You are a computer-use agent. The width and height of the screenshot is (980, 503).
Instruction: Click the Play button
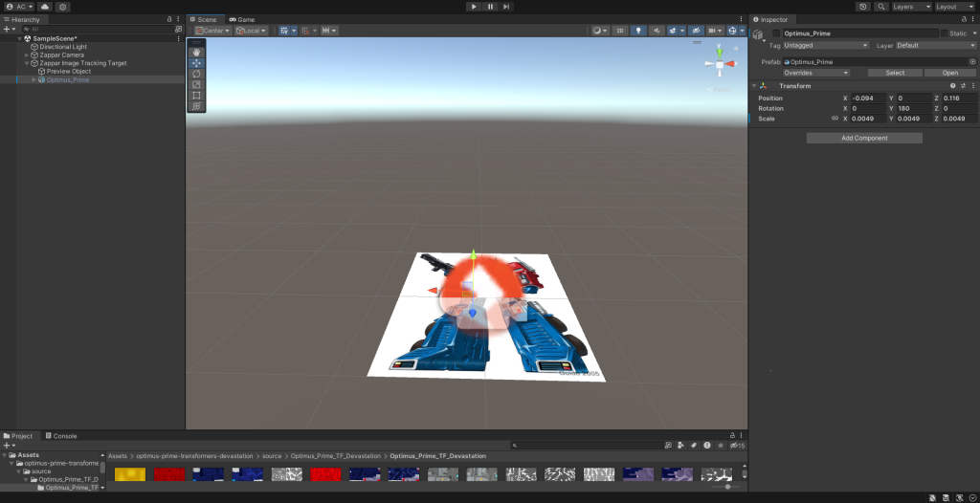tap(474, 7)
